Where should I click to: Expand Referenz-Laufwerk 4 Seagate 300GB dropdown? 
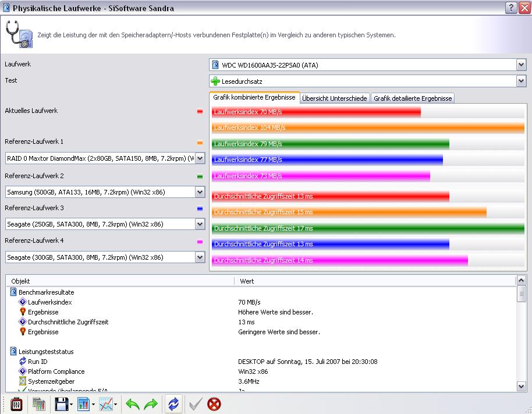200,257
